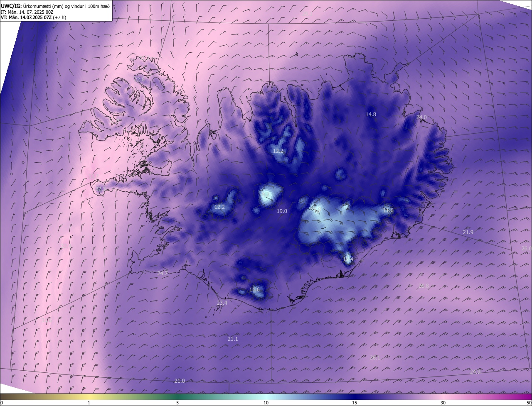Click the initial time line 'IT: Mán. 14. 07. 2025 00Z'
This screenshot has width=532, height=406.
click(x=27, y=12)
